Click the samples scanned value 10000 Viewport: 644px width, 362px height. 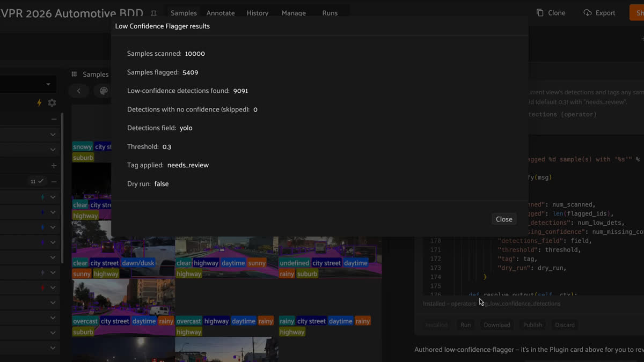(195, 54)
